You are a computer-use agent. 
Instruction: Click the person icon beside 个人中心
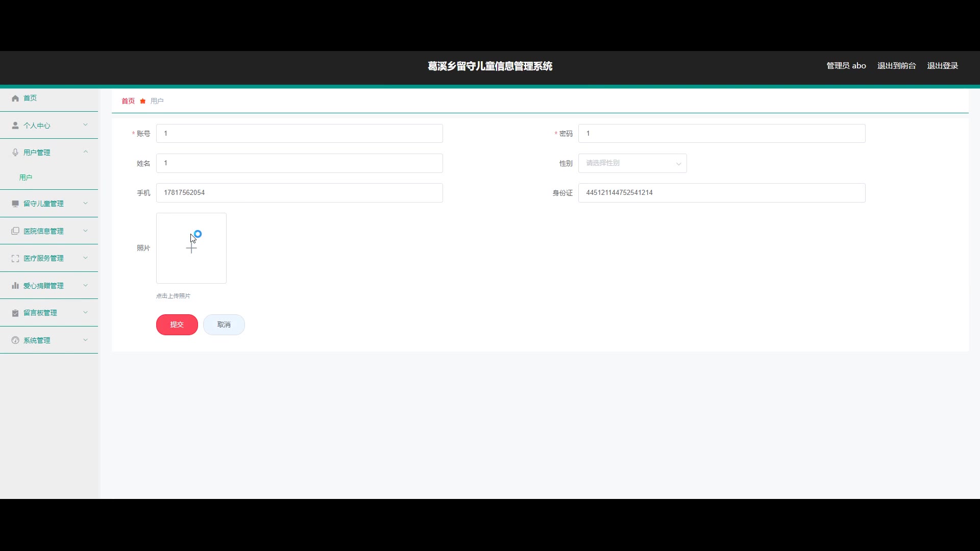click(15, 126)
